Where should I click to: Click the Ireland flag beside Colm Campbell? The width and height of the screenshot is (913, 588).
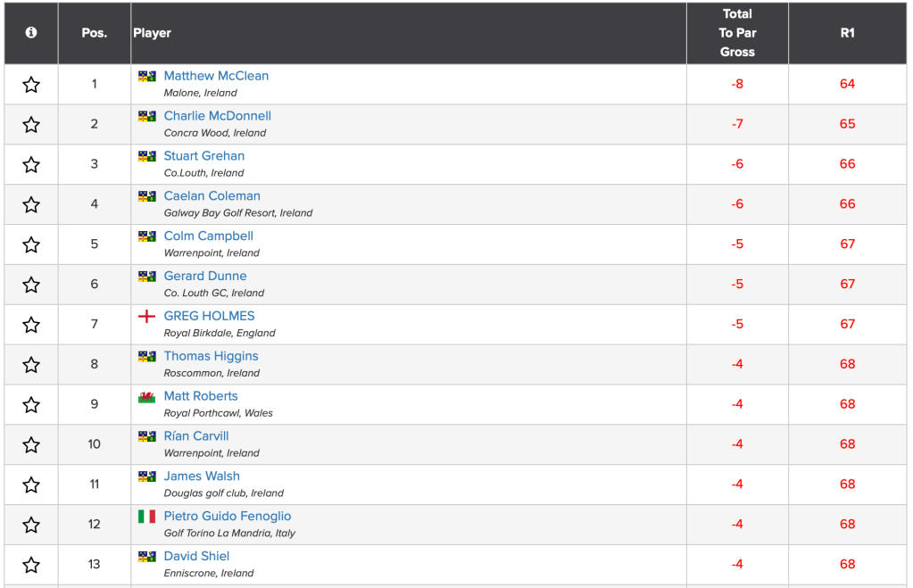(x=147, y=236)
